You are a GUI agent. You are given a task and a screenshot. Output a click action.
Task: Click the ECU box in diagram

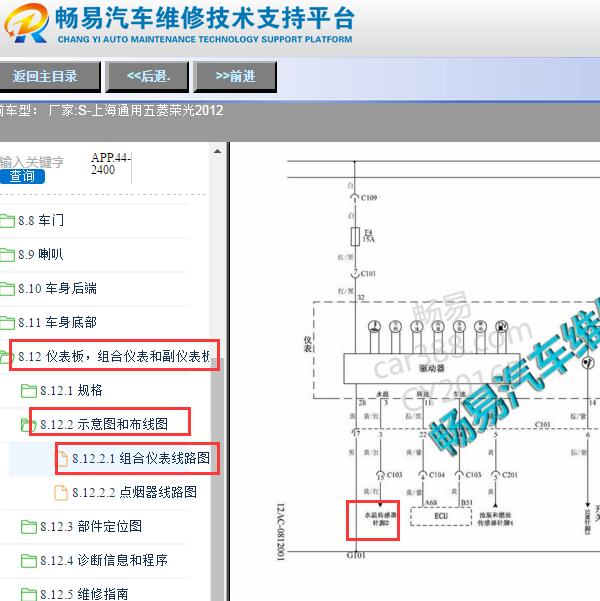(x=441, y=516)
